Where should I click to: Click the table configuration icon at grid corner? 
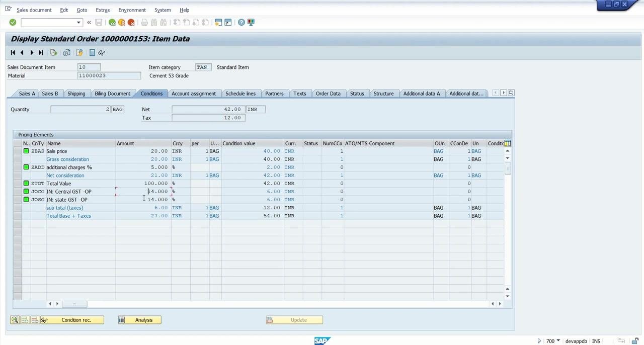[508, 143]
